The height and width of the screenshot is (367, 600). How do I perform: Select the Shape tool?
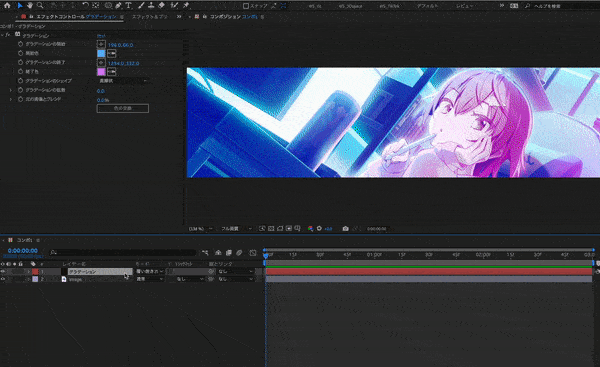108,5
